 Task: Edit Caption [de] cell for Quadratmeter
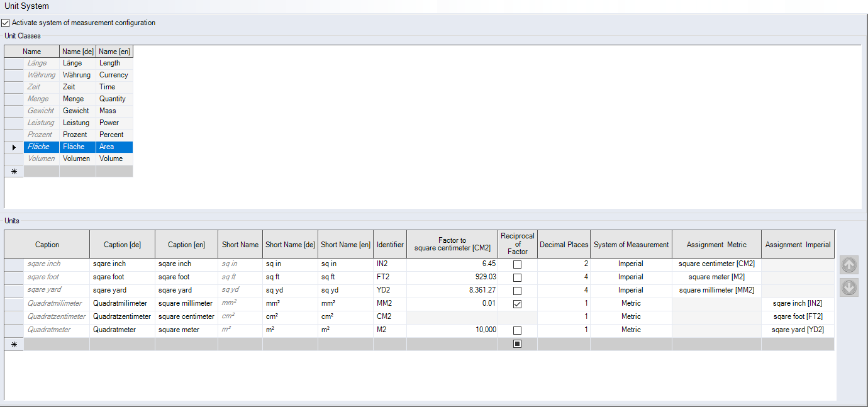[122, 330]
